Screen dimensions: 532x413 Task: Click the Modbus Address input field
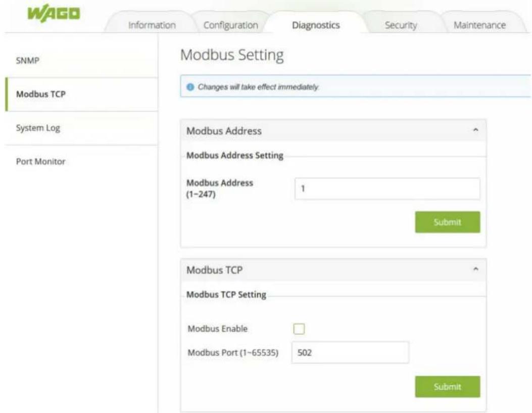(x=387, y=188)
